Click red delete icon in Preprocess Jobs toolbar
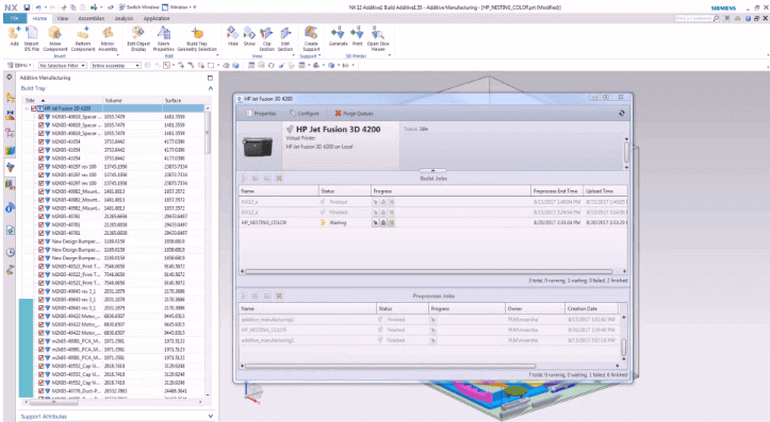Viewport: 770px width, 422px height. 279,296
